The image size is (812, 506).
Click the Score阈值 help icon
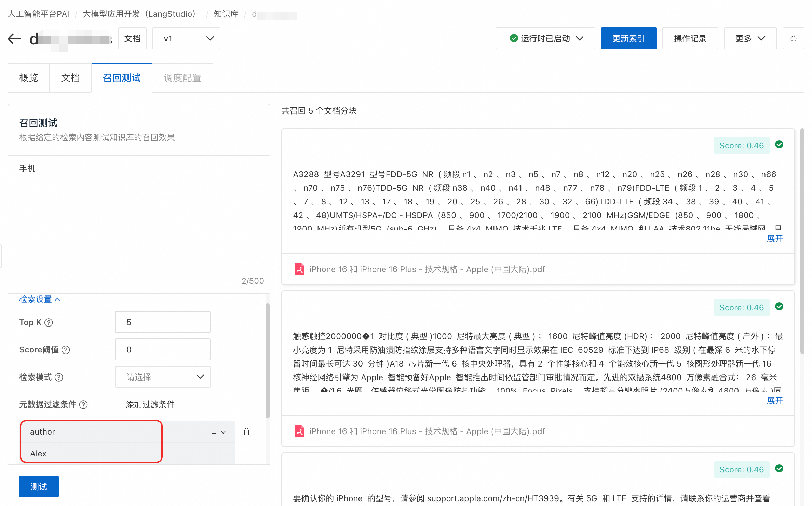click(x=66, y=350)
